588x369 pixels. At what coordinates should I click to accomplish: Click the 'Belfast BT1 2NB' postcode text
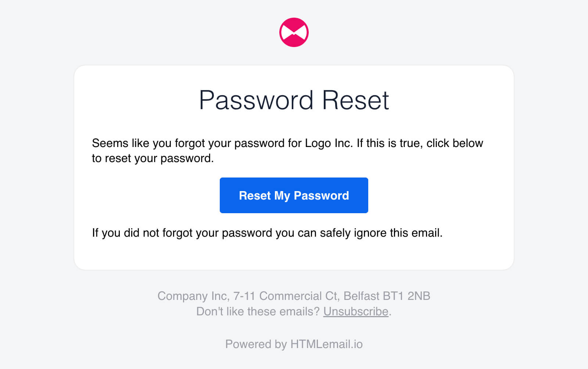click(387, 296)
